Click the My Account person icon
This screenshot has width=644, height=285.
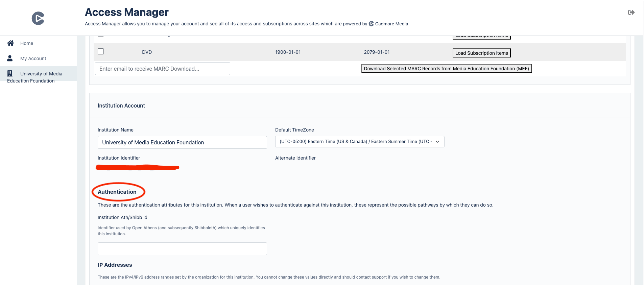(x=10, y=58)
